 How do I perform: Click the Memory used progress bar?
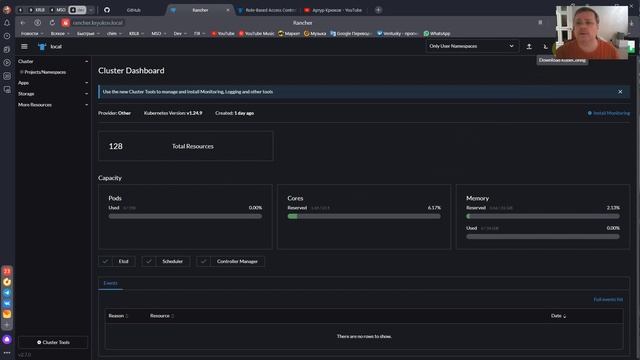(x=543, y=237)
